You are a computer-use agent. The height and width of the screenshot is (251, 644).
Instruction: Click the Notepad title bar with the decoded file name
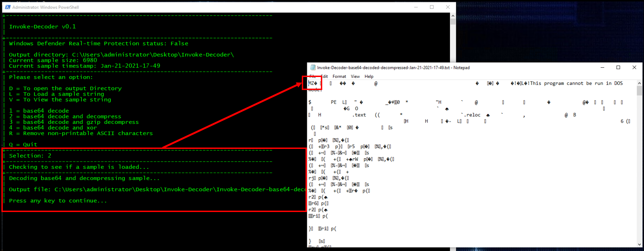tap(393, 68)
